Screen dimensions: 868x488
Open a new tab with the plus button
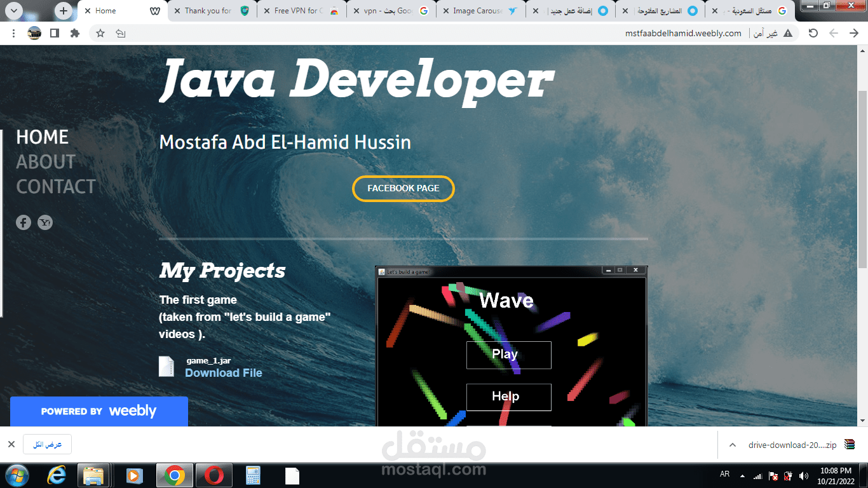point(63,11)
